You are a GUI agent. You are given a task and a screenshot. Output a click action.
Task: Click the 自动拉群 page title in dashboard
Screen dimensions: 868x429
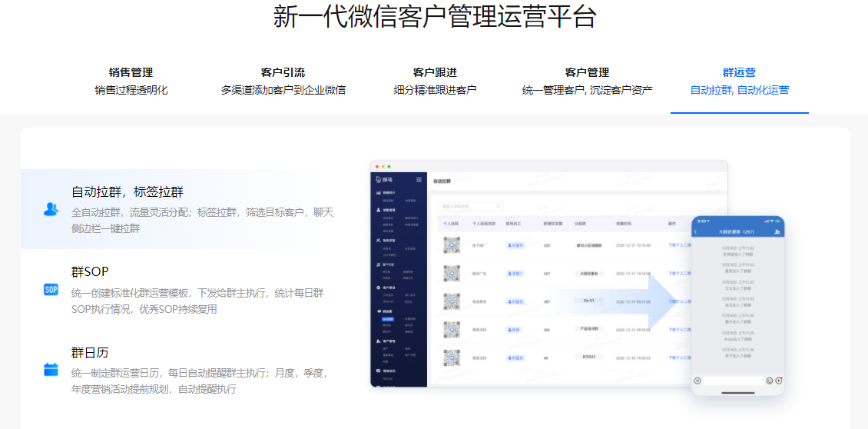pyautogui.click(x=442, y=181)
